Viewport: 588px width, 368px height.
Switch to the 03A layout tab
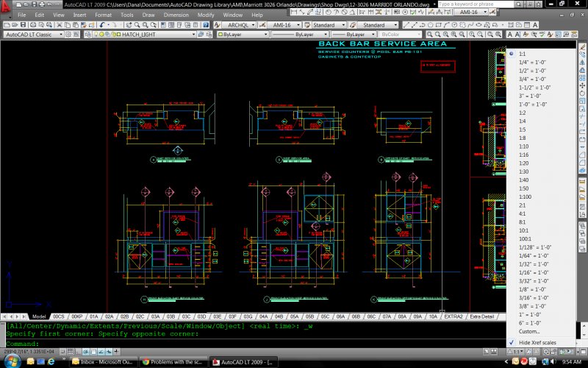click(155, 316)
